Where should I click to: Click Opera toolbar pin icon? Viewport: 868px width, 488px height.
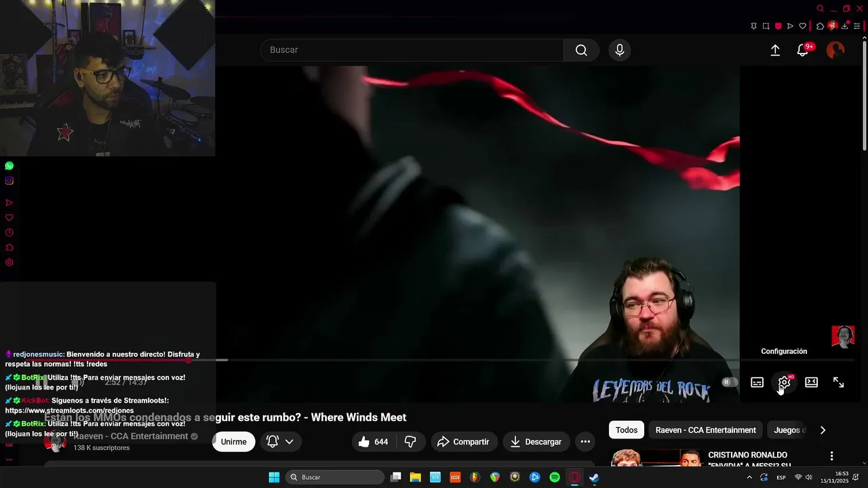[753, 26]
